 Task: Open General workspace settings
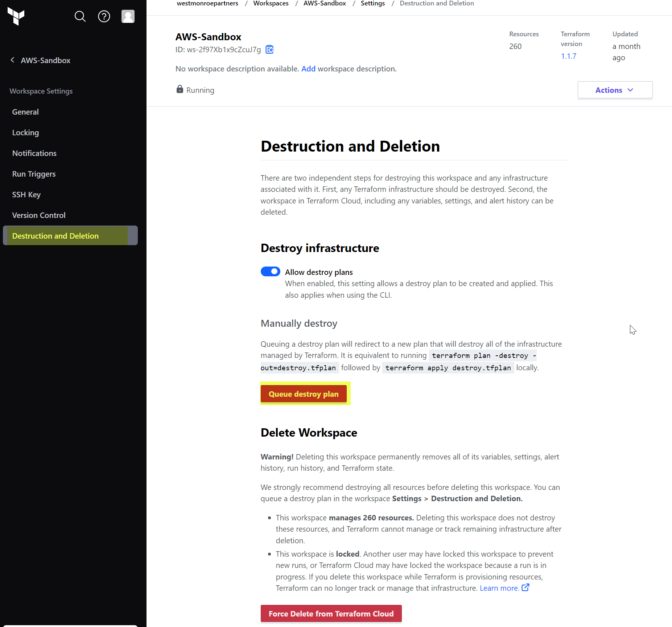coord(25,112)
